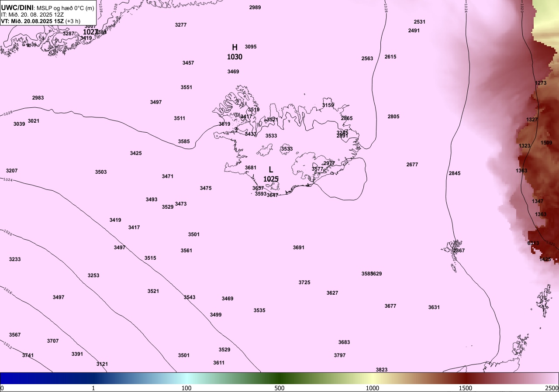Click the 2500 tick on color scale
Viewport: 559px width, 392px height.
pyautogui.click(x=552, y=388)
